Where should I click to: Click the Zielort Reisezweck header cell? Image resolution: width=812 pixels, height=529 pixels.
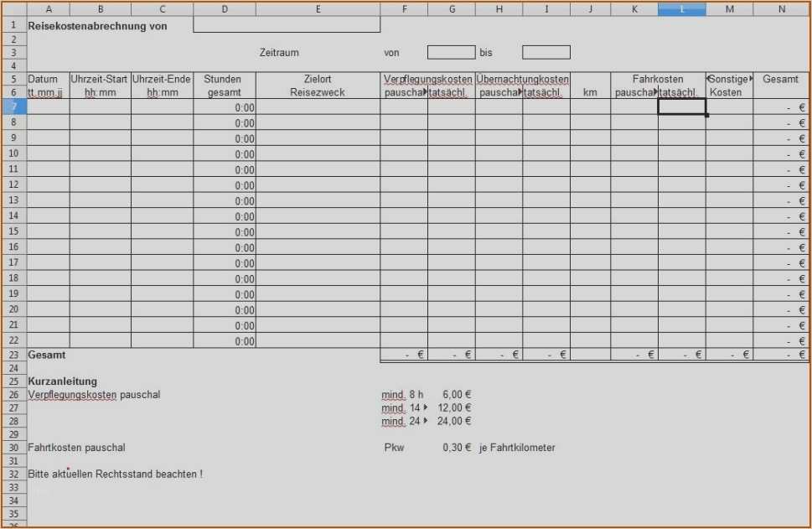click(318, 84)
